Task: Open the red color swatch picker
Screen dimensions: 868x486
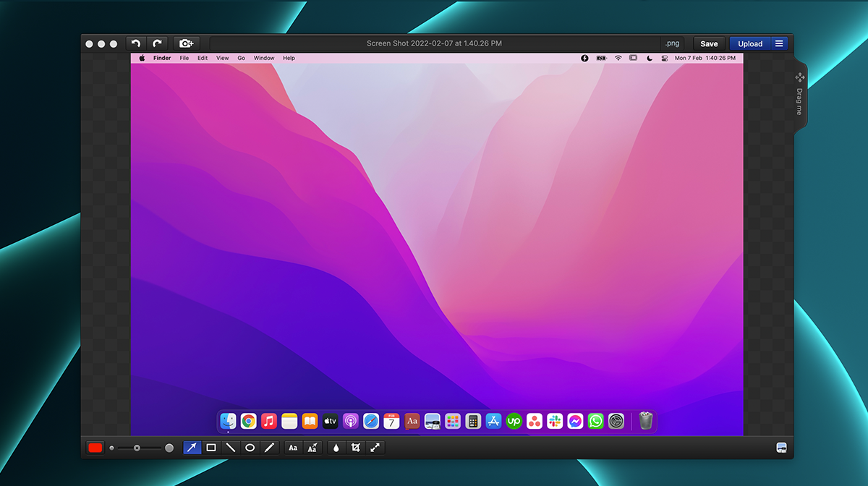Action: [x=95, y=448]
